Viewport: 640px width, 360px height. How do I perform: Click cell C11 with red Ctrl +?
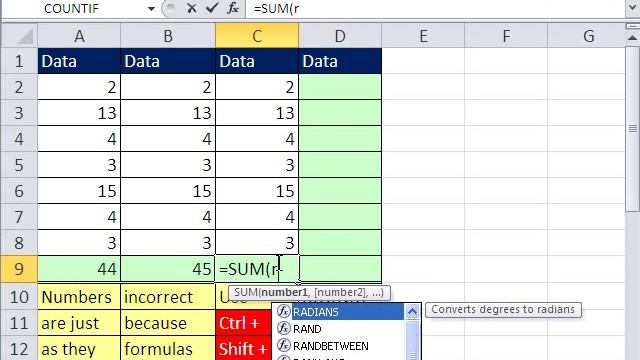point(244,323)
